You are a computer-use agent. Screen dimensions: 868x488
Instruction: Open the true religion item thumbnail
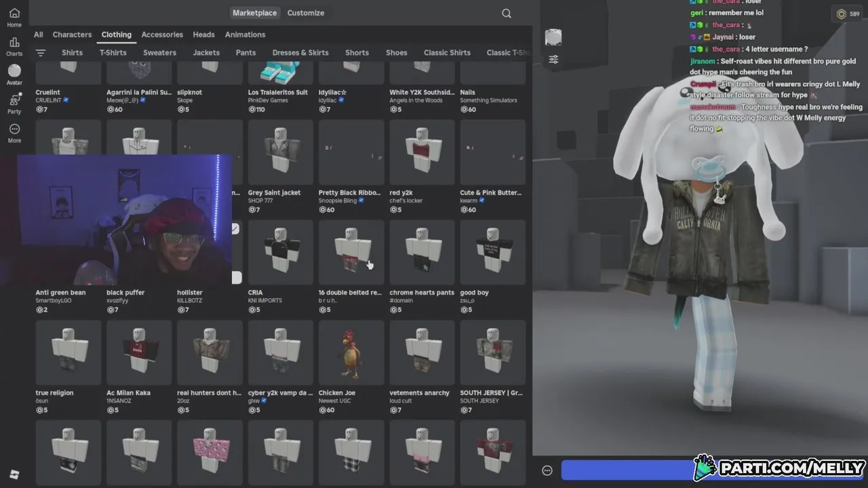(68, 352)
